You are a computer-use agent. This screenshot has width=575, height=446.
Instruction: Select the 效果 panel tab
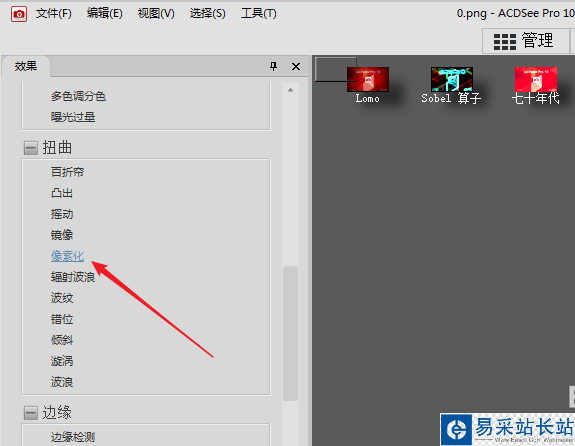(26, 66)
